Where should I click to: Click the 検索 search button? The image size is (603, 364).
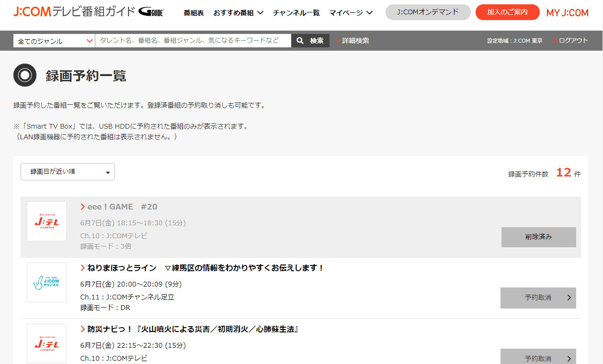tap(310, 41)
